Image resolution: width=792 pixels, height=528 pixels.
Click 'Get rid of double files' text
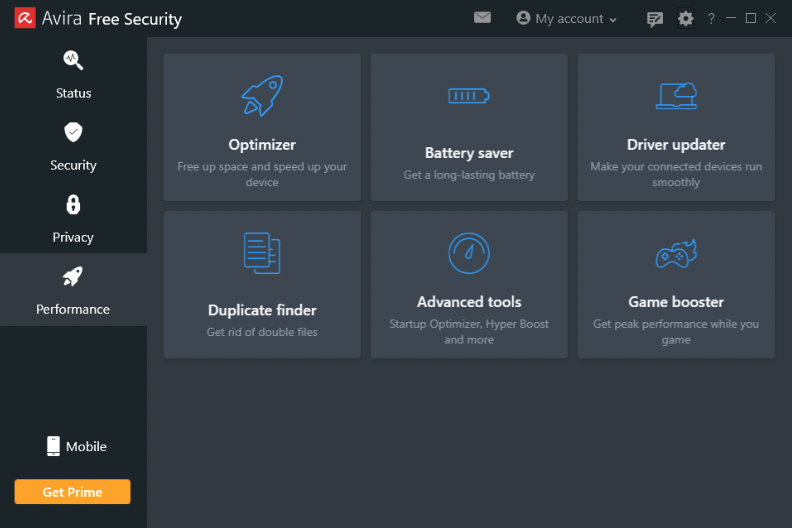[262, 332]
